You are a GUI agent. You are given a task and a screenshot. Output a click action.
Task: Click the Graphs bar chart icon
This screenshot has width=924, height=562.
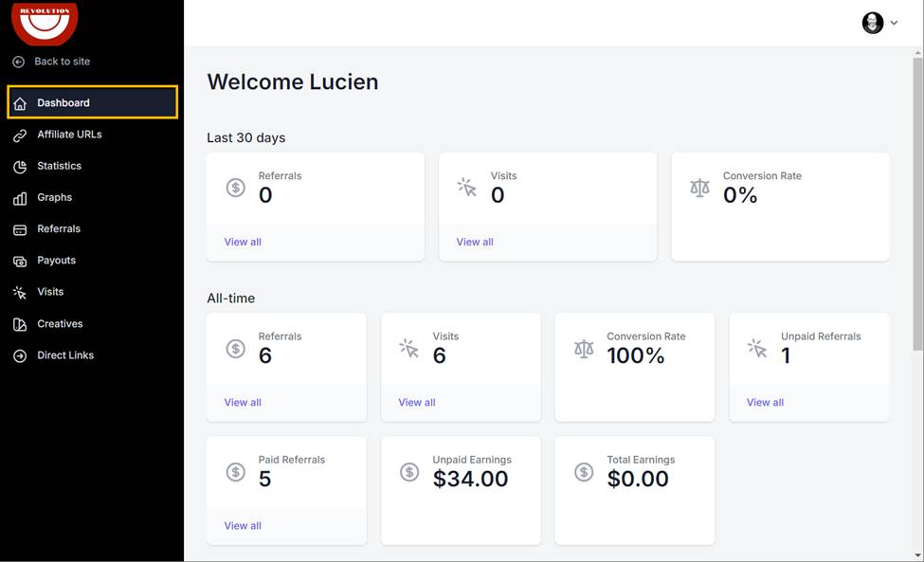point(20,198)
